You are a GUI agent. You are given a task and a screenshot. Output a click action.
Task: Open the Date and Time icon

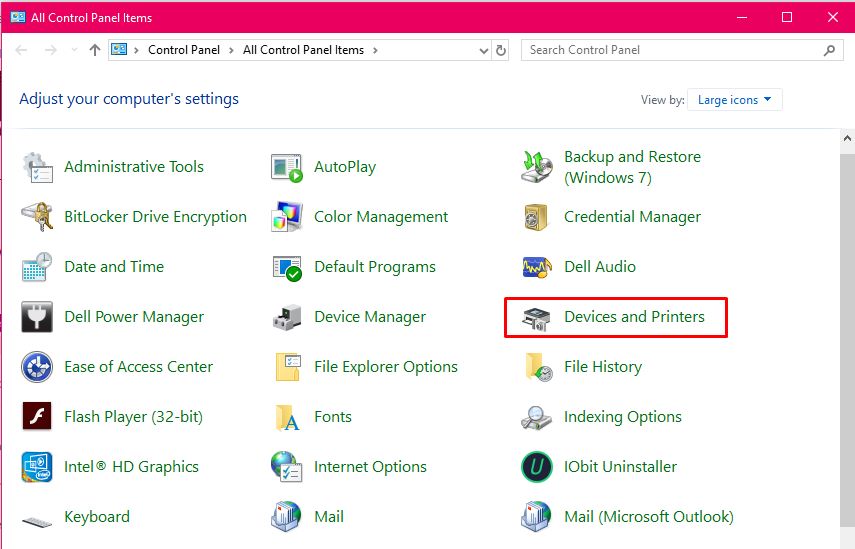click(37, 267)
